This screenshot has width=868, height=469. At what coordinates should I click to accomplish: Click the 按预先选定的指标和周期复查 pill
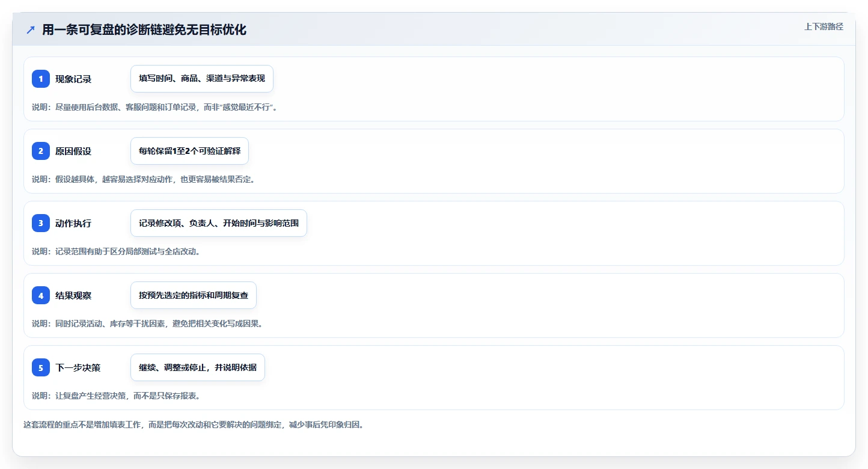194,295
